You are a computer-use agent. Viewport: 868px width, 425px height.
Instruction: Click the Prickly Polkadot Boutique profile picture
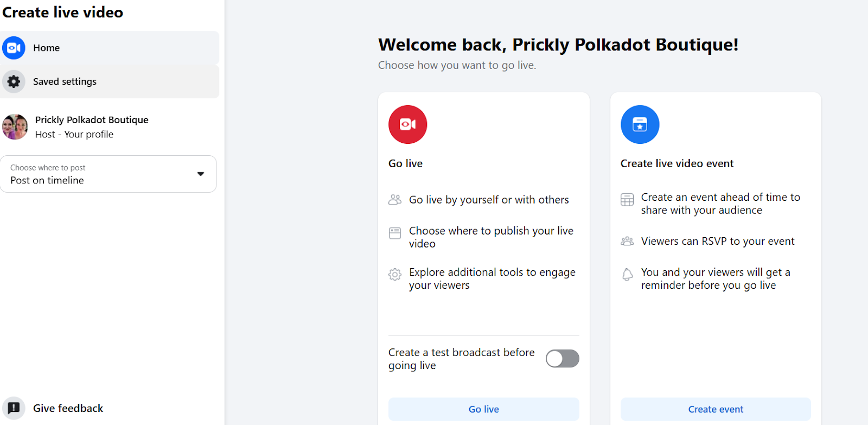(15, 127)
